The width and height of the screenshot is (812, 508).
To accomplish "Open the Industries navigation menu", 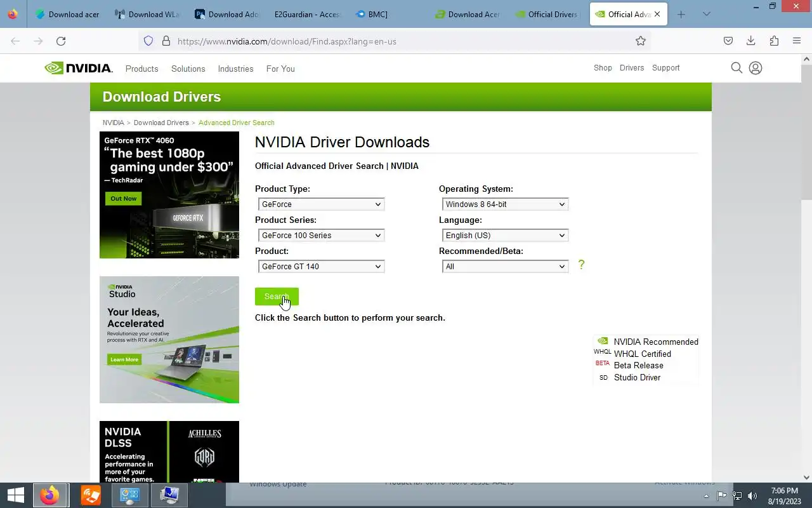I will point(235,69).
